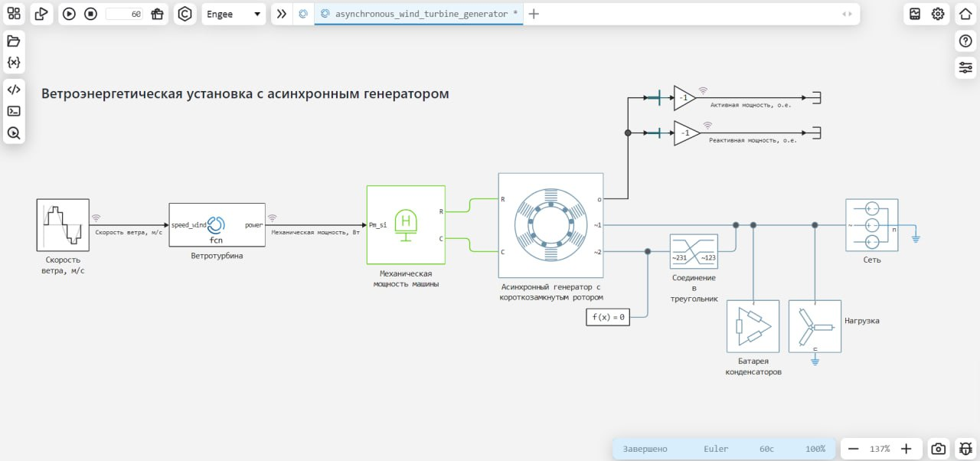Open the variables {x} panel
The image size is (980, 461).
14,64
